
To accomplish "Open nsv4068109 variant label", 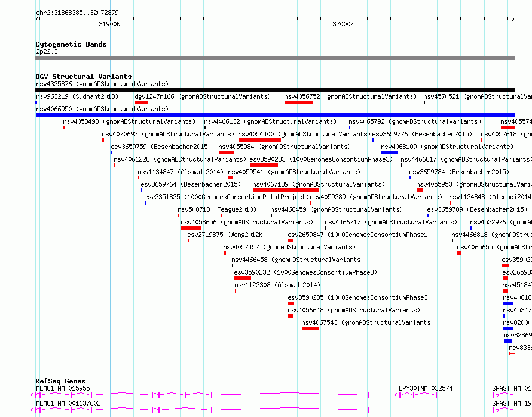I will point(447,147).
